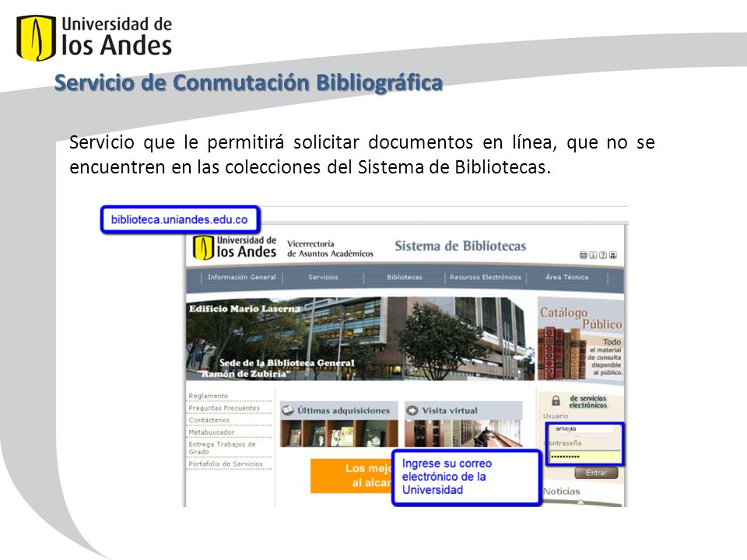Click the Usuario input field
Screen dimensions: 747x560
[584, 429]
